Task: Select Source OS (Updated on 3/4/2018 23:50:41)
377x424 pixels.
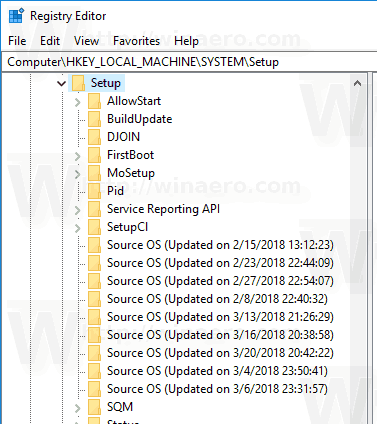Action: (x=217, y=371)
